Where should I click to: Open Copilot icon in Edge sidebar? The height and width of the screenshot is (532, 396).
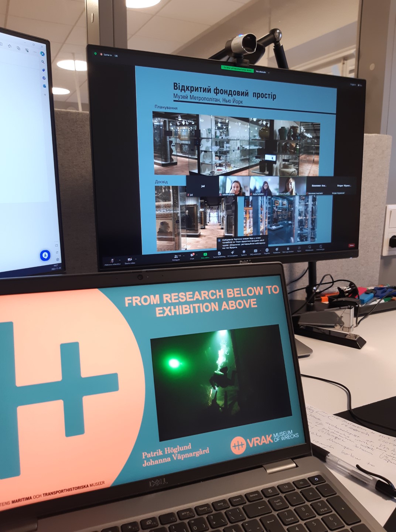click(x=42, y=54)
